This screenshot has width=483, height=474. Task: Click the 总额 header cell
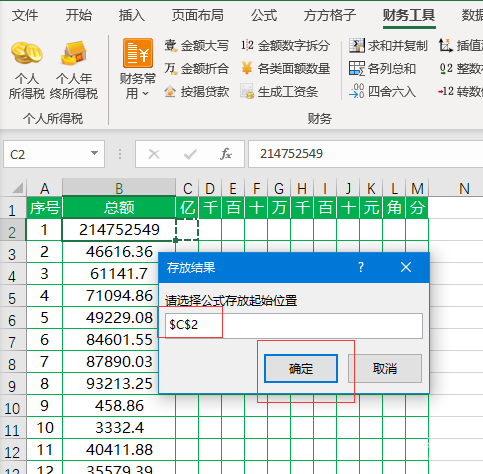click(119, 208)
